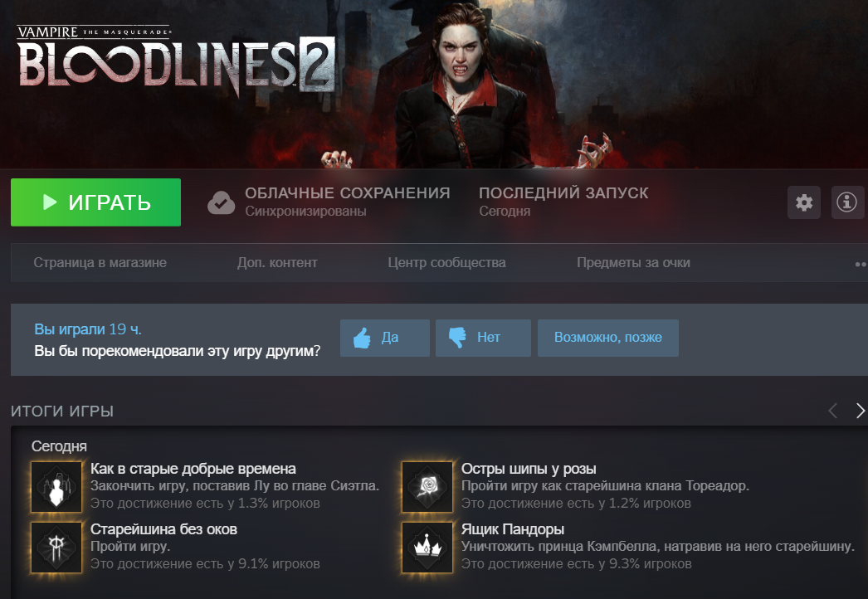Click the Возможно, позже button
The image size is (868, 599).
tap(607, 338)
